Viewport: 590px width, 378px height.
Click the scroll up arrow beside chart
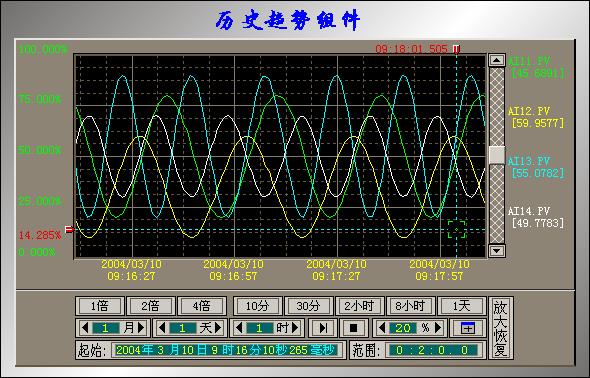497,60
